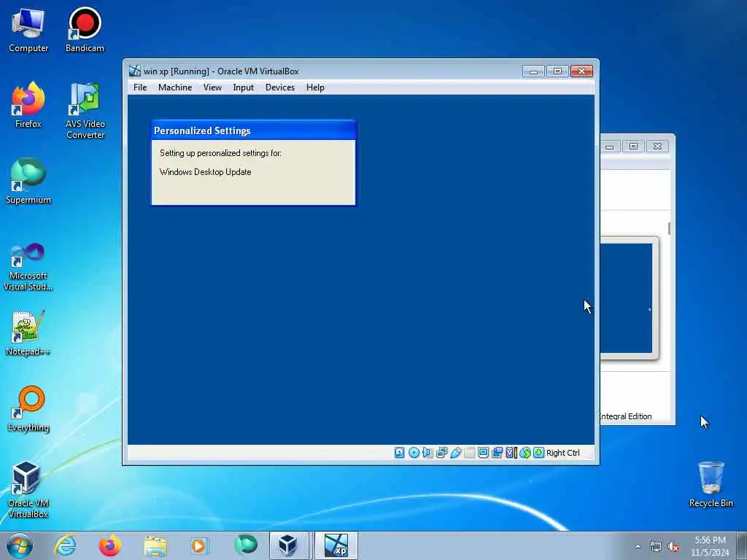Click the scrollbar in VirtualBox Manager window

pyautogui.click(x=669, y=228)
